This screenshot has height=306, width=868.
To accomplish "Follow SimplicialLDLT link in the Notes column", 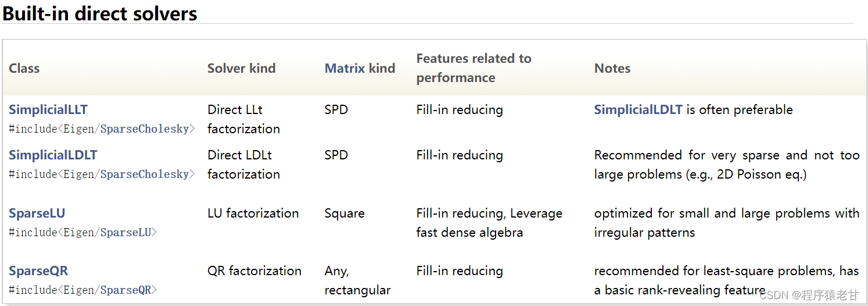I will tap(638, 110).
